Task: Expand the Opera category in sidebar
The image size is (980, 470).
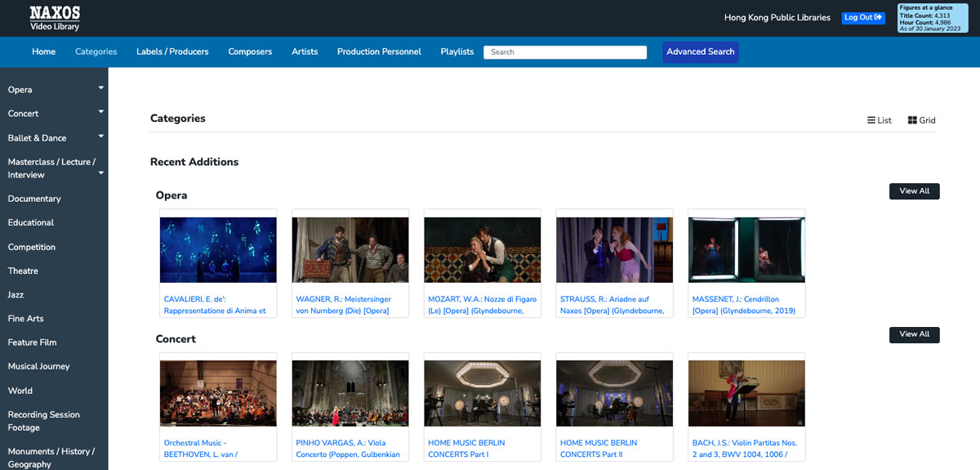Action: point(101,87)
